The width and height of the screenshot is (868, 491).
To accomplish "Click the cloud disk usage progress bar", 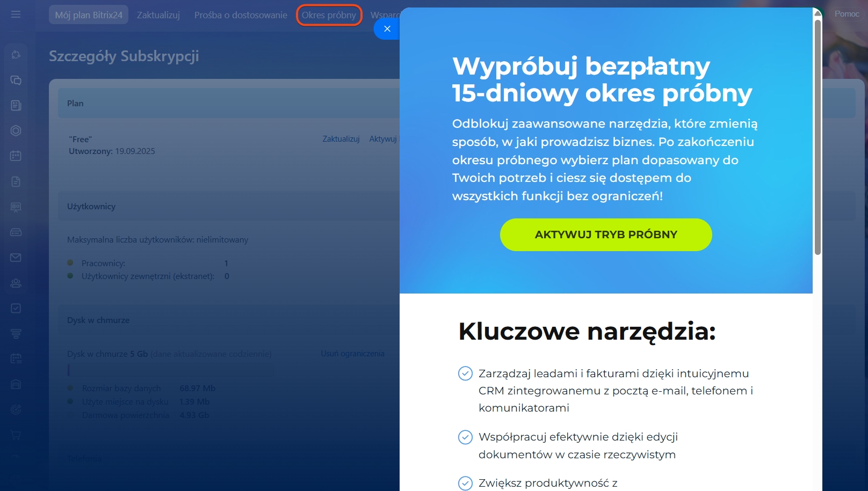I will point(170,370).
